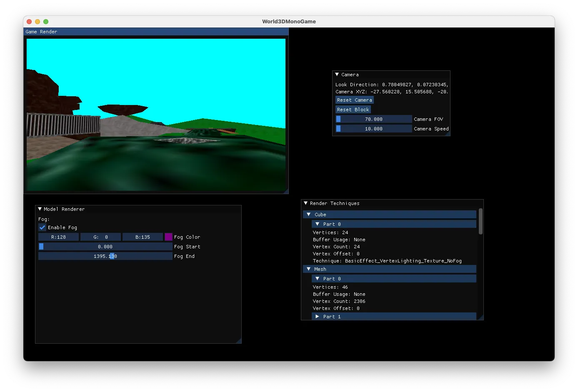Click the Technique BasicEffect_VertexLighting_Texture_NoFog text
Screen dimensions: 578x392
click(387, 261)
